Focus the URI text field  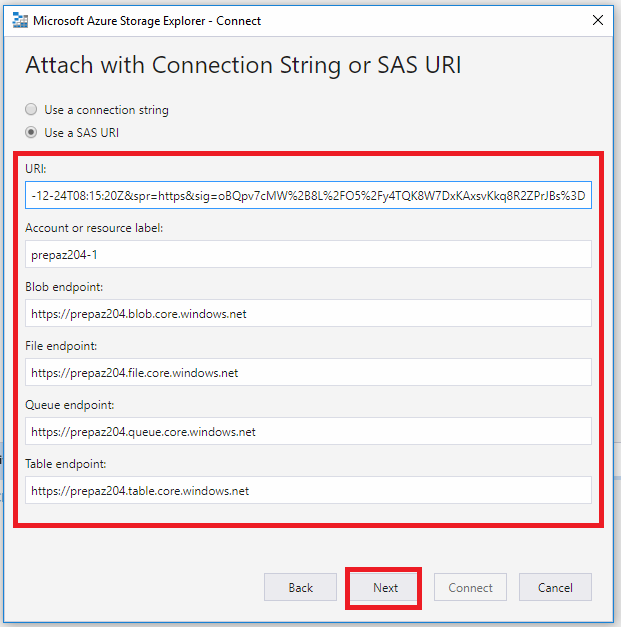(x=309, y=196)
